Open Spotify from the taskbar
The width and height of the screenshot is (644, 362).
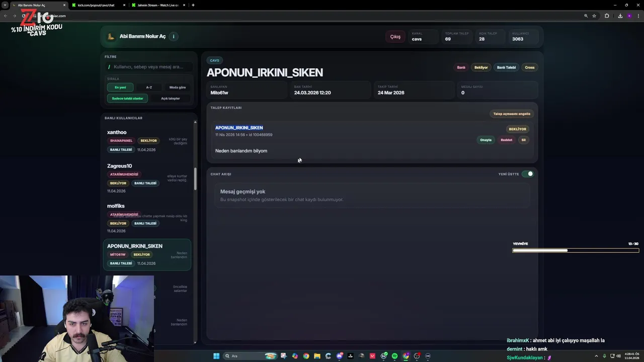(x=394, y=356)
